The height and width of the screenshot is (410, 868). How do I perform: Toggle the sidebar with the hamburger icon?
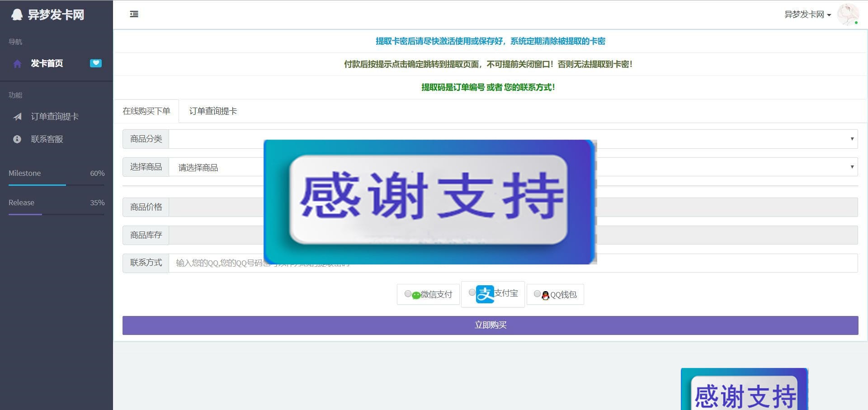(134, 14)
